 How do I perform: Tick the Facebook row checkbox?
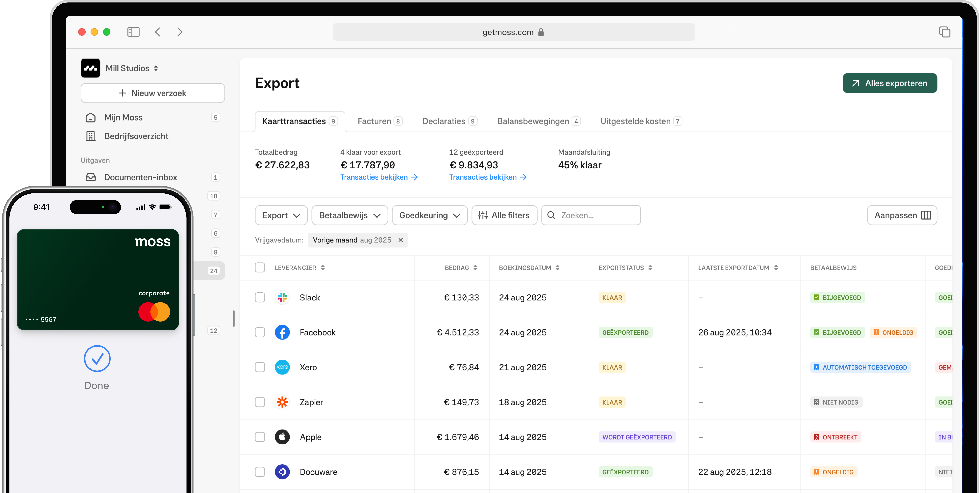[260, 332]
